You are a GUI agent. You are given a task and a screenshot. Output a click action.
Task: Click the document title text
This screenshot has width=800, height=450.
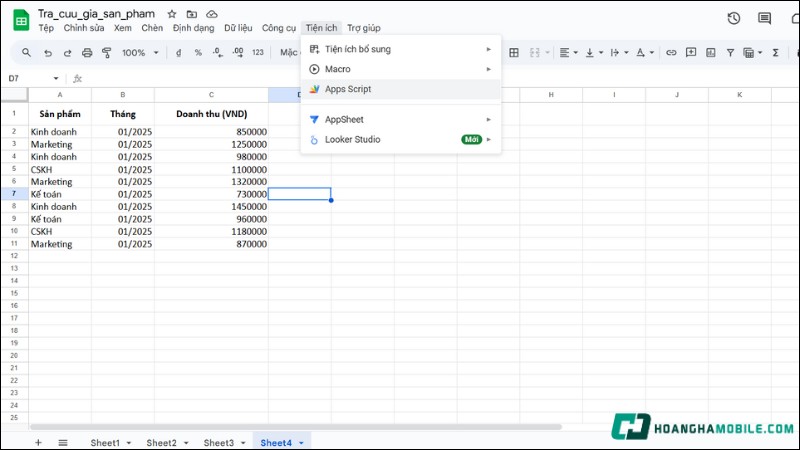click(x=96, y=14)
